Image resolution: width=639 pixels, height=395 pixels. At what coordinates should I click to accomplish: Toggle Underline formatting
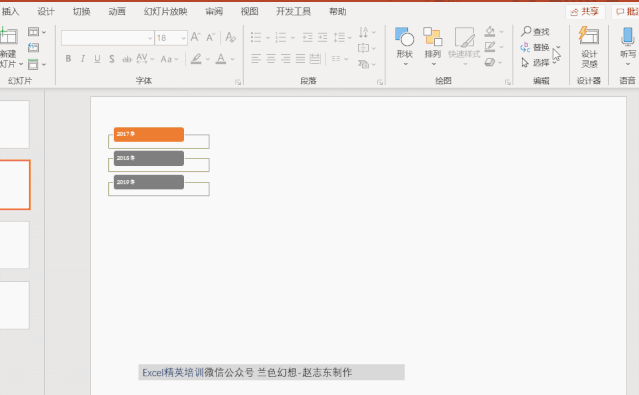[x=97, y=59]
